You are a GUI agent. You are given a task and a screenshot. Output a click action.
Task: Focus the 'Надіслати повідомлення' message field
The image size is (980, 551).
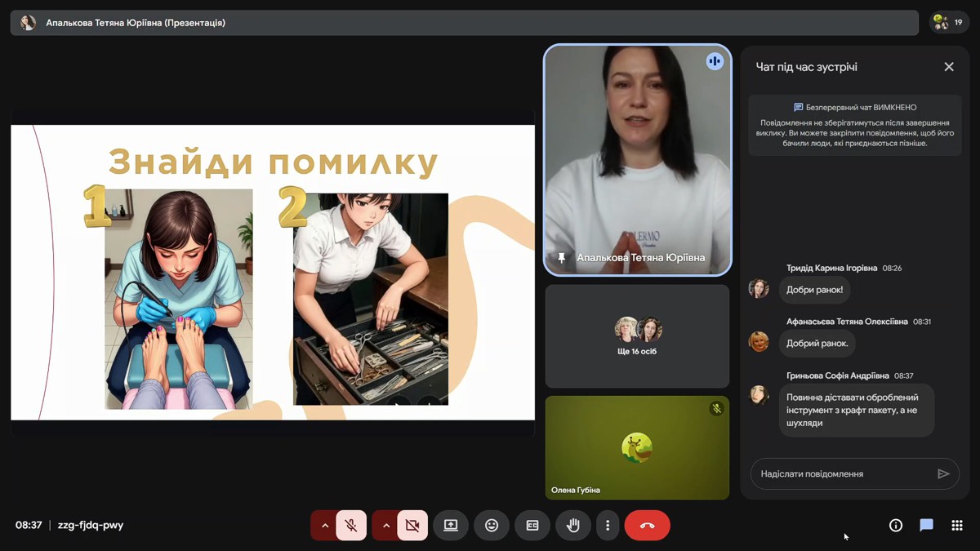coord(841,473)
